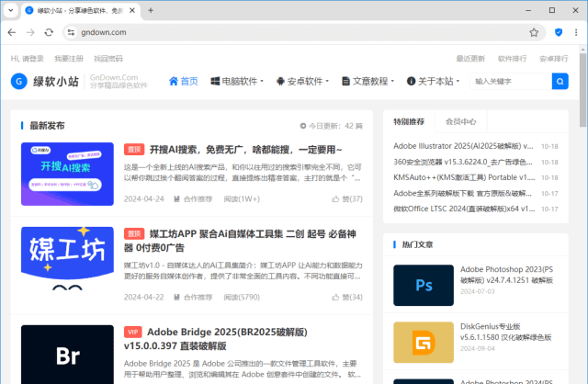Open Adobe Illustrator 2025 recommended link
588x384 pixels.
[x=463, y=146]
